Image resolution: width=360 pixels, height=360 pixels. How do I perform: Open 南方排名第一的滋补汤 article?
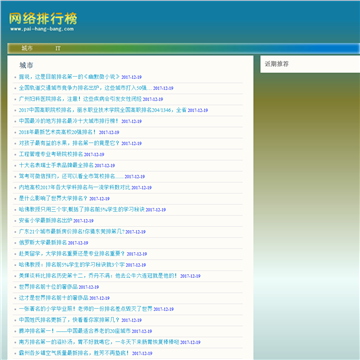[x=99, y=342]
